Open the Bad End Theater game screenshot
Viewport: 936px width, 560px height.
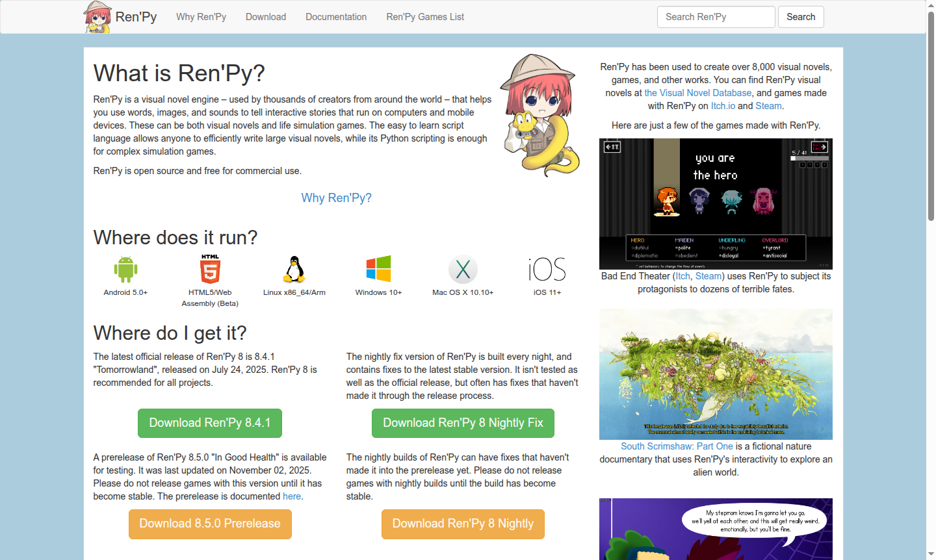(x=716, y=204)
